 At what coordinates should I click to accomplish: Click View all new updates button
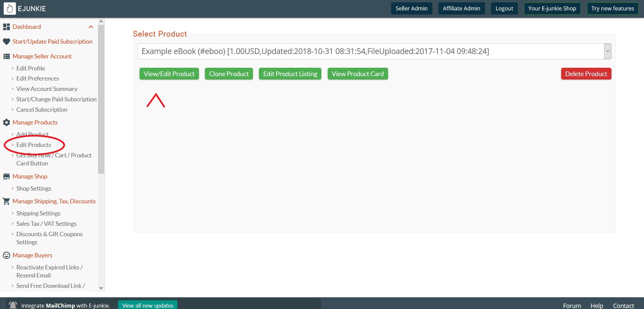(148, 305)
